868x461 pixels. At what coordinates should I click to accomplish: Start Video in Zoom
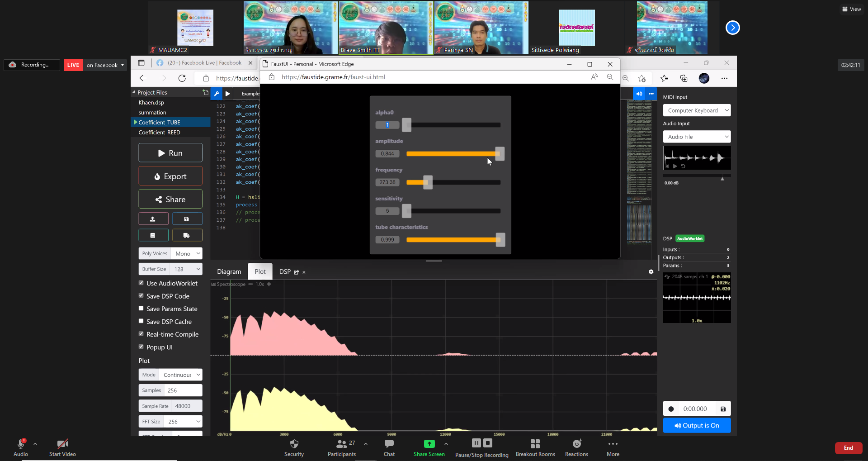tap(62, 448)
